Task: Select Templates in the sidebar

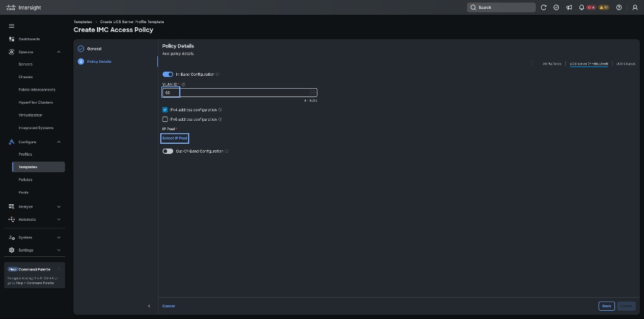Action: pyautogui.click(x=38, y=167)
